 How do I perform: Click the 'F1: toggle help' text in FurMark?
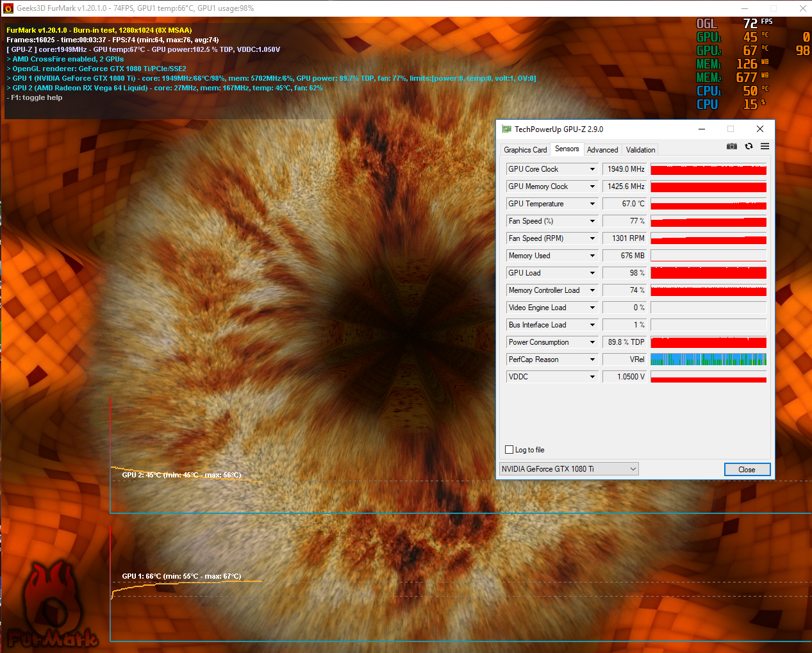pos(35,97)
